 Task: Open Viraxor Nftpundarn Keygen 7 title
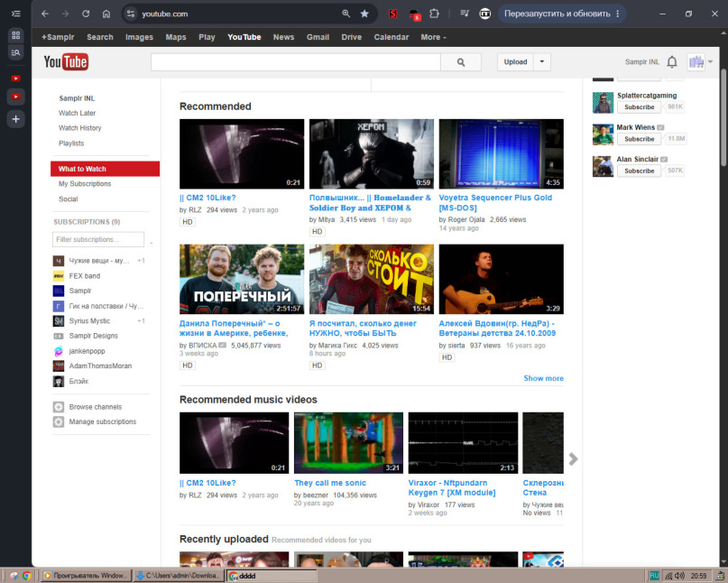point(452,487)
